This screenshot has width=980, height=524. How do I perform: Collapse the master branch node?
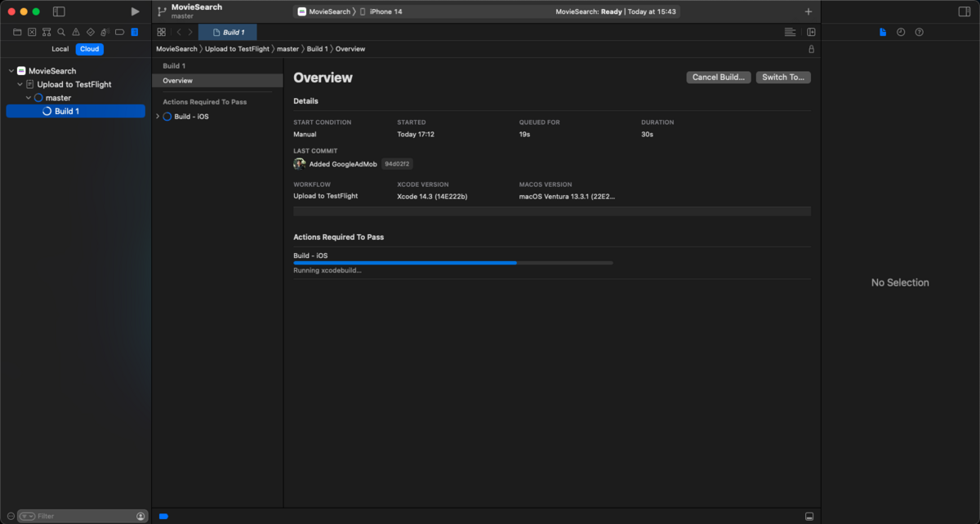[29, 98]
